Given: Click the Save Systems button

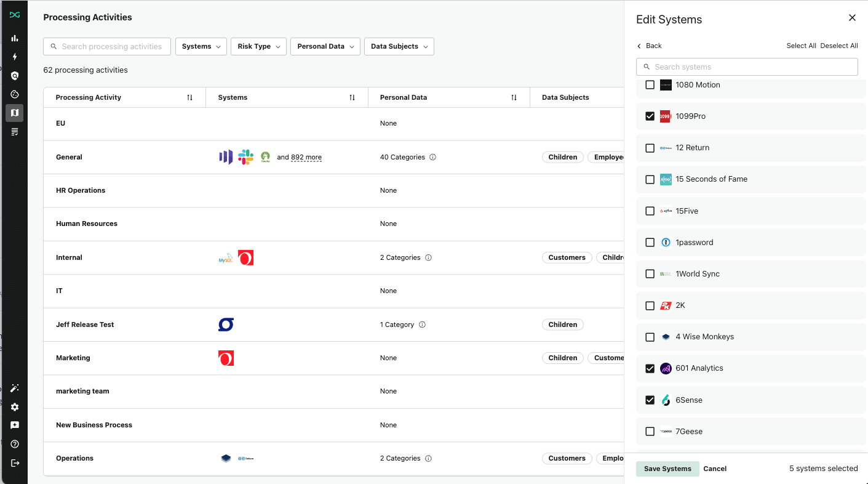Looking at the screenshot, I should (667, 469).
